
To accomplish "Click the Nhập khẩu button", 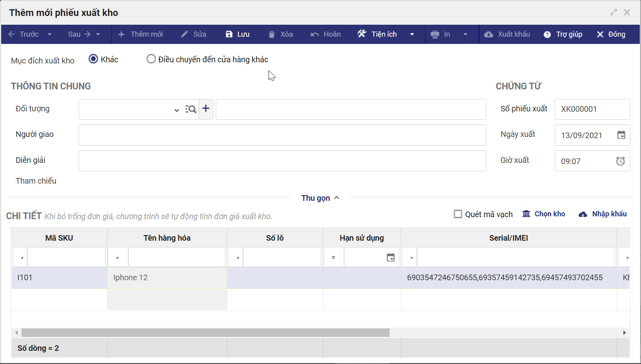I will click(603, 214).
